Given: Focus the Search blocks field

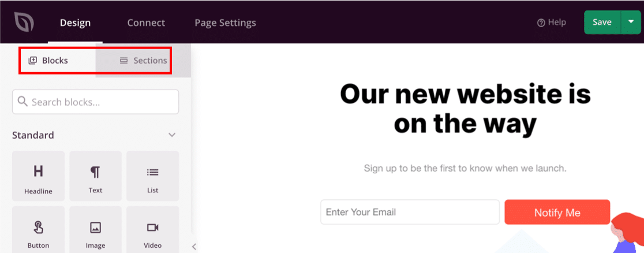Looking at the screenshot, I should [x=96, y=102].
